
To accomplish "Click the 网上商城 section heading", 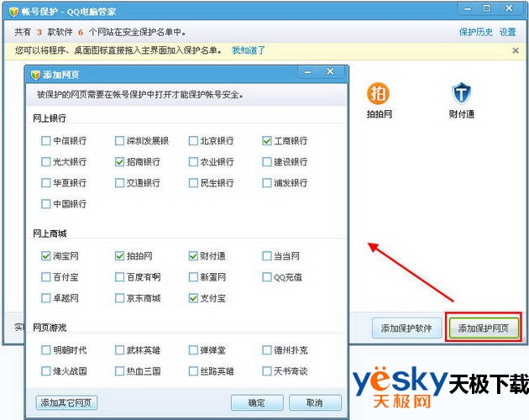I will click(x=50, y=234).
